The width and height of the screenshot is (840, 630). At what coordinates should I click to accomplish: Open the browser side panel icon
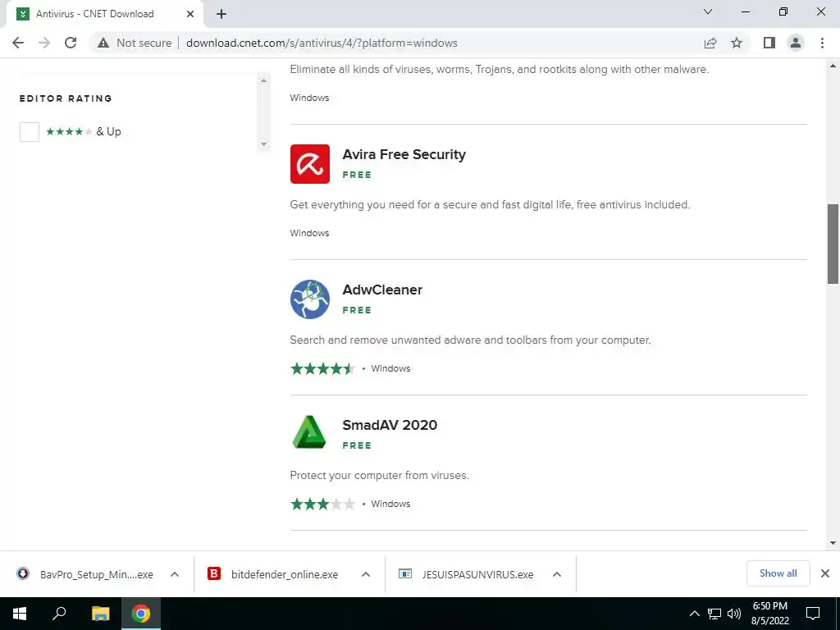[x=769, y=43]
